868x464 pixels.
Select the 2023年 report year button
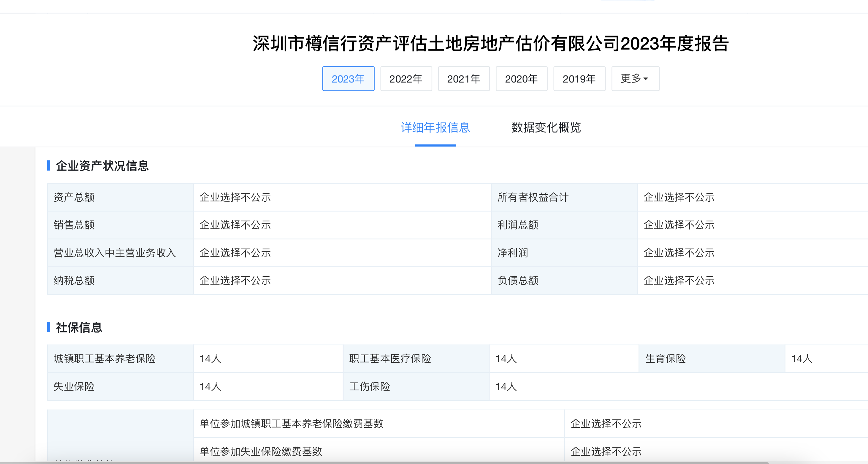348,78
